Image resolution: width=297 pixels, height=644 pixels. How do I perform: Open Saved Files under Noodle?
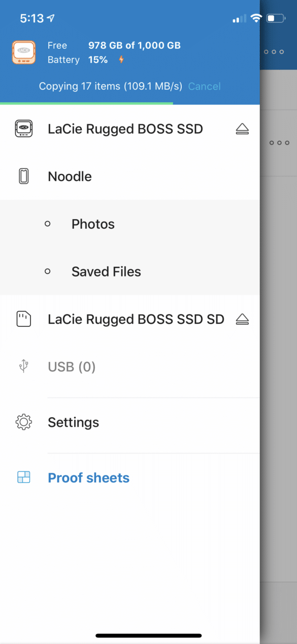130,271
